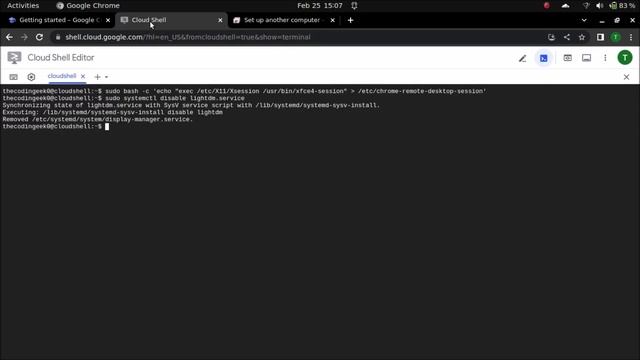
Task: Go forward to next page
Action: tap(24, 37)
